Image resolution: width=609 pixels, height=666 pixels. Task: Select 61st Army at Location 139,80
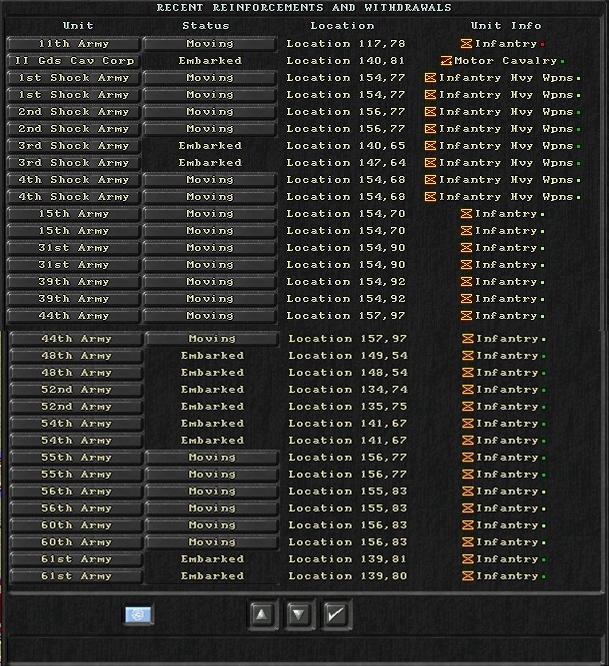(76, 576)
